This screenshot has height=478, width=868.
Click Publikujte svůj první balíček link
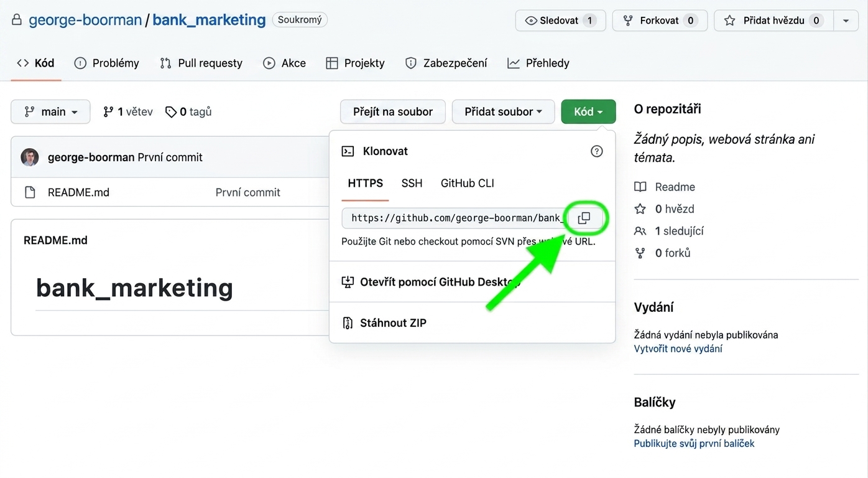tap(694, 444)
